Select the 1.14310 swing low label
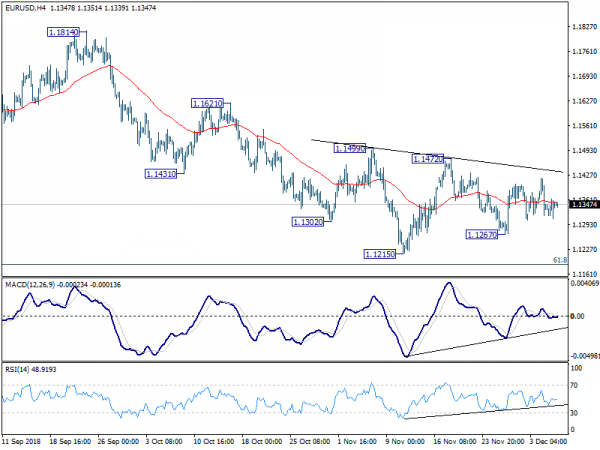The height and width of the screenshot is (450, 600). [x=160, y=173]
